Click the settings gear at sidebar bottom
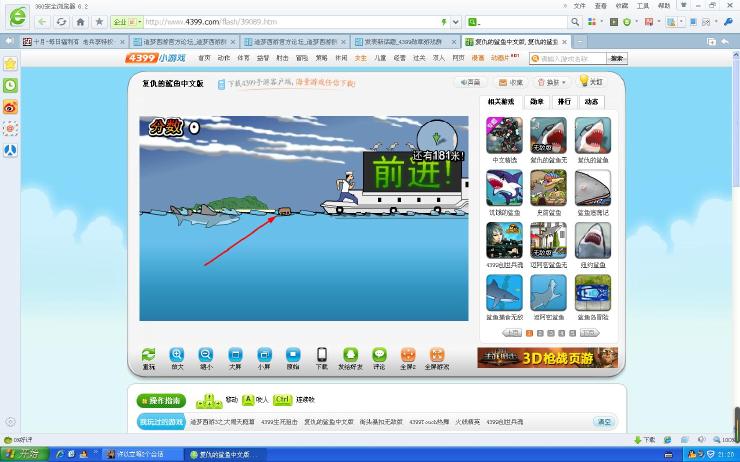Screen dimensions: 740x462 click(10, 421)
